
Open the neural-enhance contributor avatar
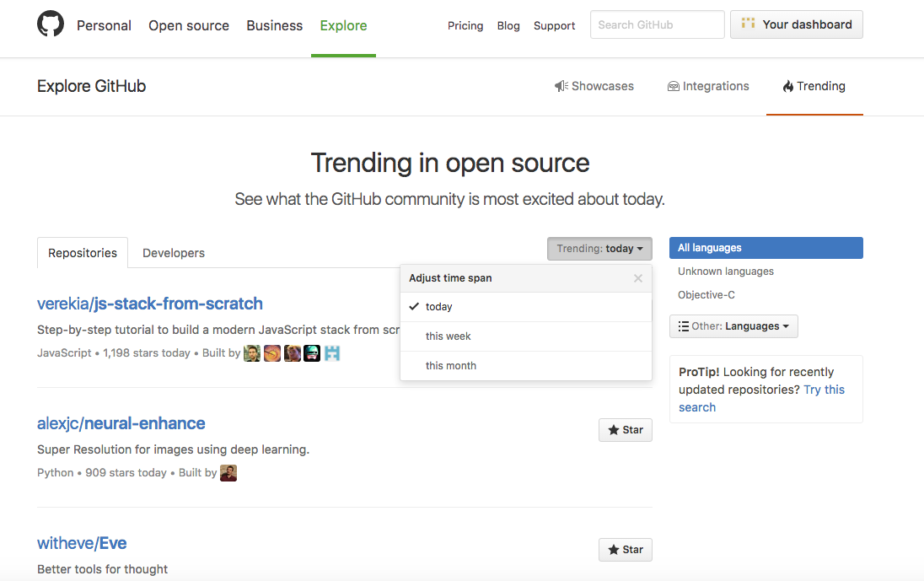pyautogui.click(x=228, y=472)
